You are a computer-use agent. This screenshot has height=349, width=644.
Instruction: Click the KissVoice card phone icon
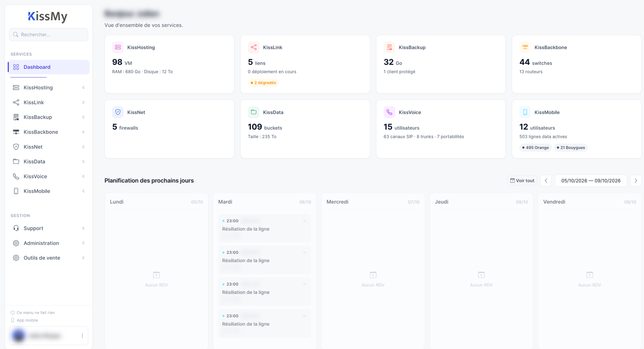click(390, 112)
